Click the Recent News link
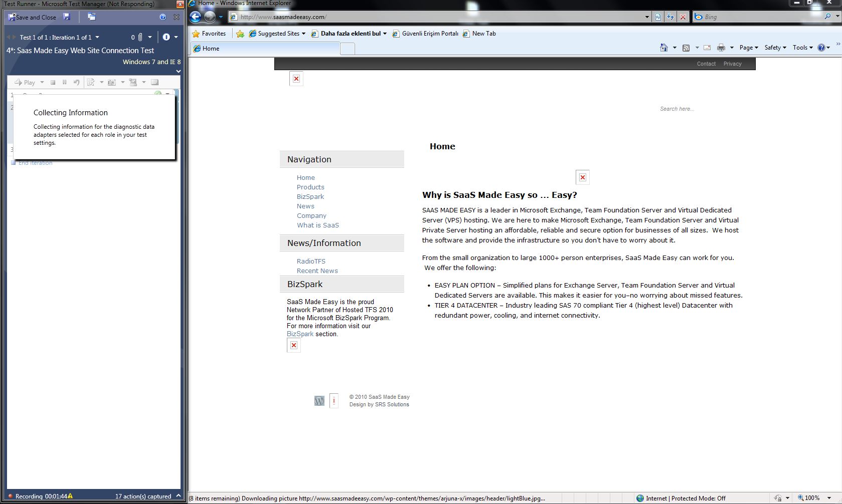Viewport: 842px width, 504px height. (x=317, y=271)
